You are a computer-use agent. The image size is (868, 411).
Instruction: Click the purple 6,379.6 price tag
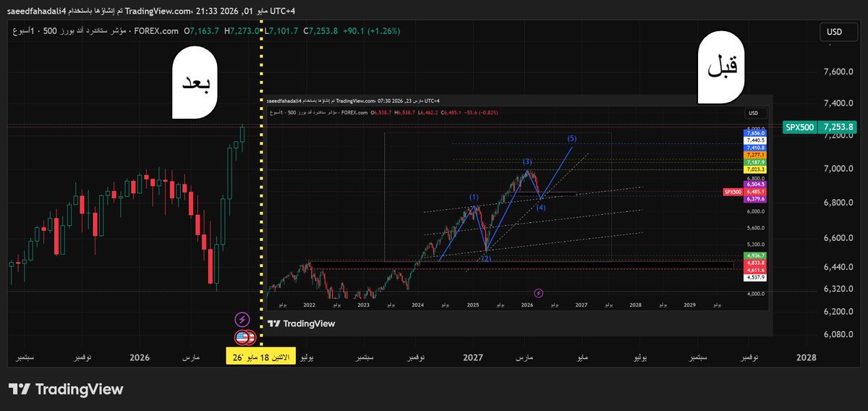pos(755,199)
